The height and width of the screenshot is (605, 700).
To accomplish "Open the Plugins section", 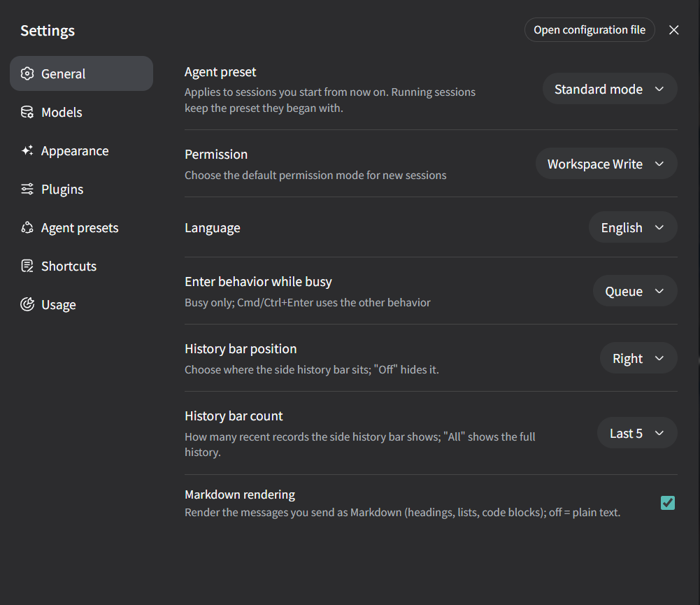I will point(81,189).
